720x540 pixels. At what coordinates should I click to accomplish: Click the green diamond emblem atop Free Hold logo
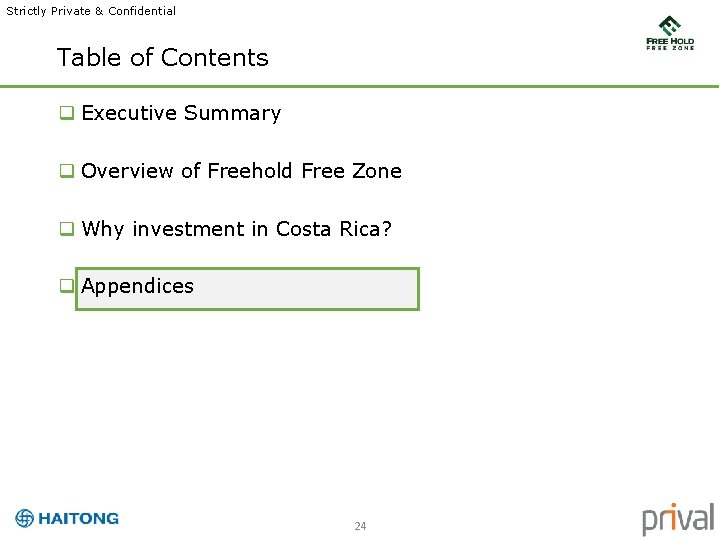point(670,25)
